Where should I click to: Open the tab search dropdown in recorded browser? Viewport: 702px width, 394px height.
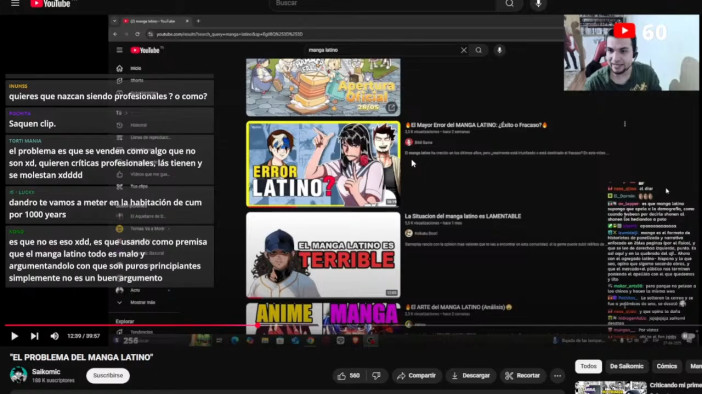115,21
